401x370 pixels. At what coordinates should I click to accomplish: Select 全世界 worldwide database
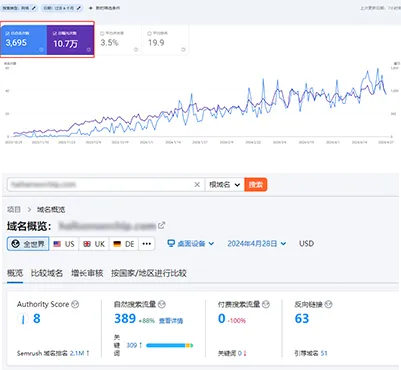[x=28, y=244]
